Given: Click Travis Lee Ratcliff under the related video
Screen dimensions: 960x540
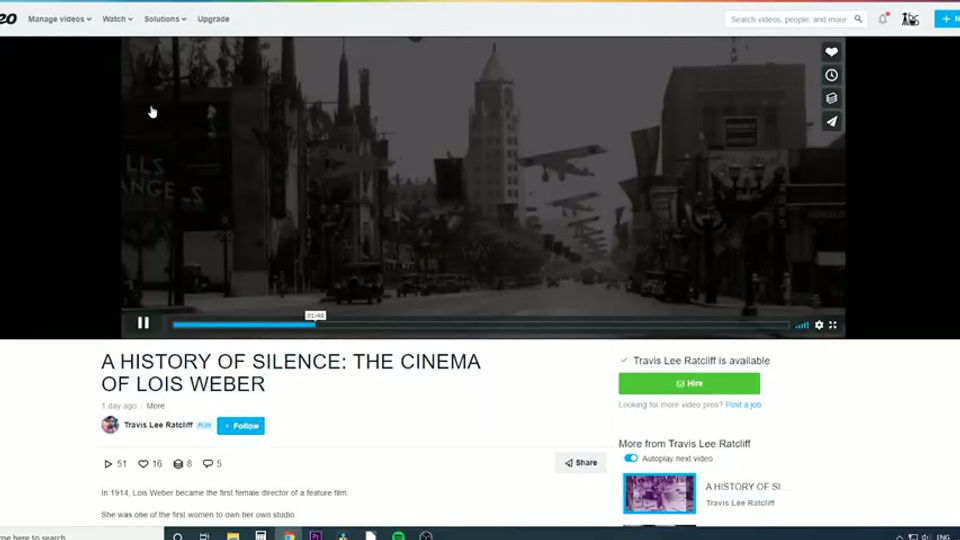Looking at the screenshot, I should click(x=740, y=503).
